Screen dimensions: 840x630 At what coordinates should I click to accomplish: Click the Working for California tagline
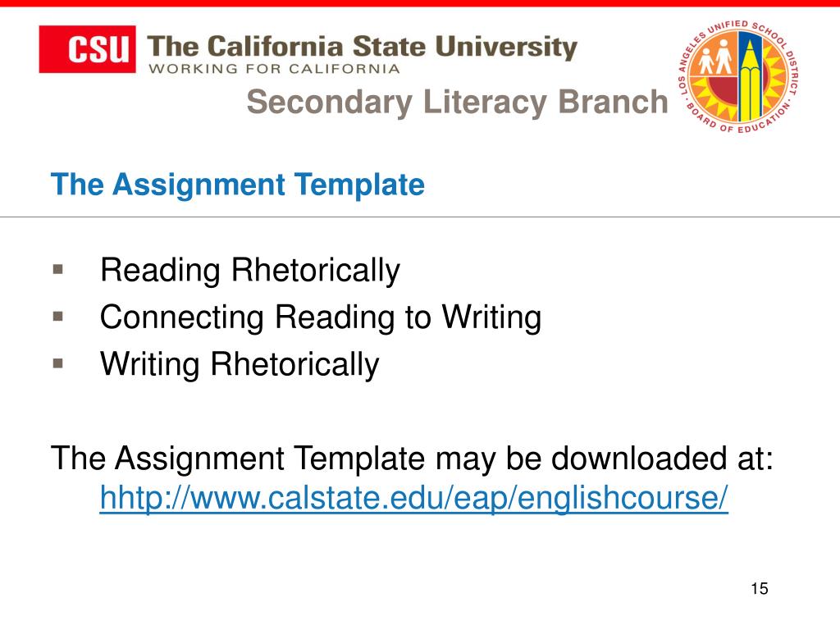274,69
